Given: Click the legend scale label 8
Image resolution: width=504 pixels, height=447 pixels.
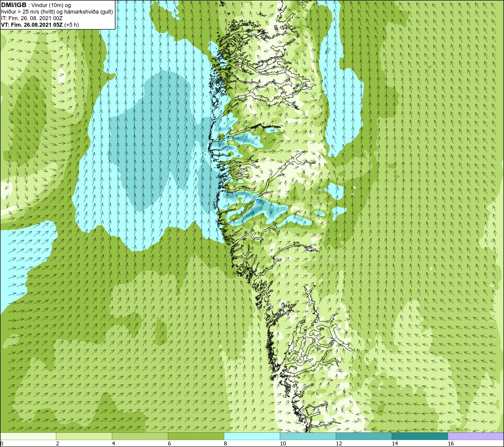Looking at the screenshot, I should pos(225,443).
